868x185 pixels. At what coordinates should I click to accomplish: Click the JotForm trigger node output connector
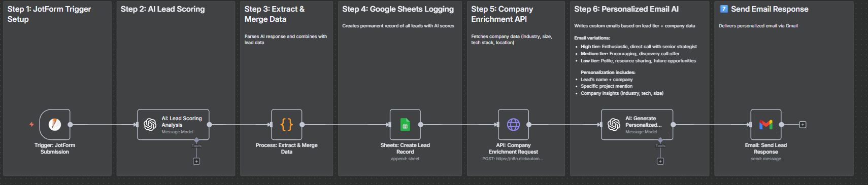point(70,125)
